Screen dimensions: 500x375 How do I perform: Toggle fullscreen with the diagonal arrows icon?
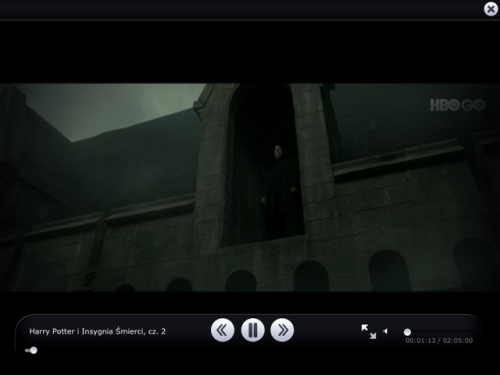[x=369, y=332]
